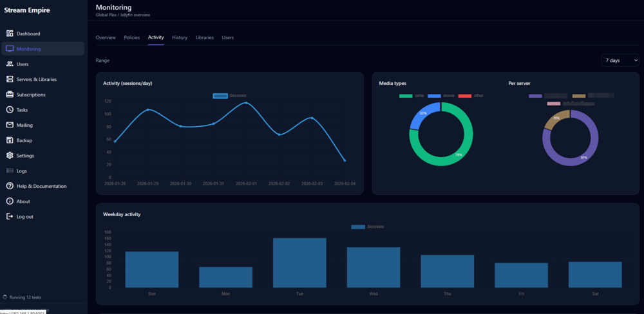644x314 pixels.
Task: Toggle the pink server legend item
Action: (x=571, y=104)
